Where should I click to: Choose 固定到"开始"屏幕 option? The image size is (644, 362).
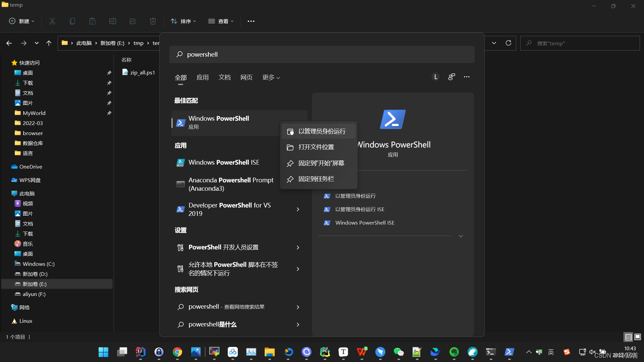coord(318,163)
